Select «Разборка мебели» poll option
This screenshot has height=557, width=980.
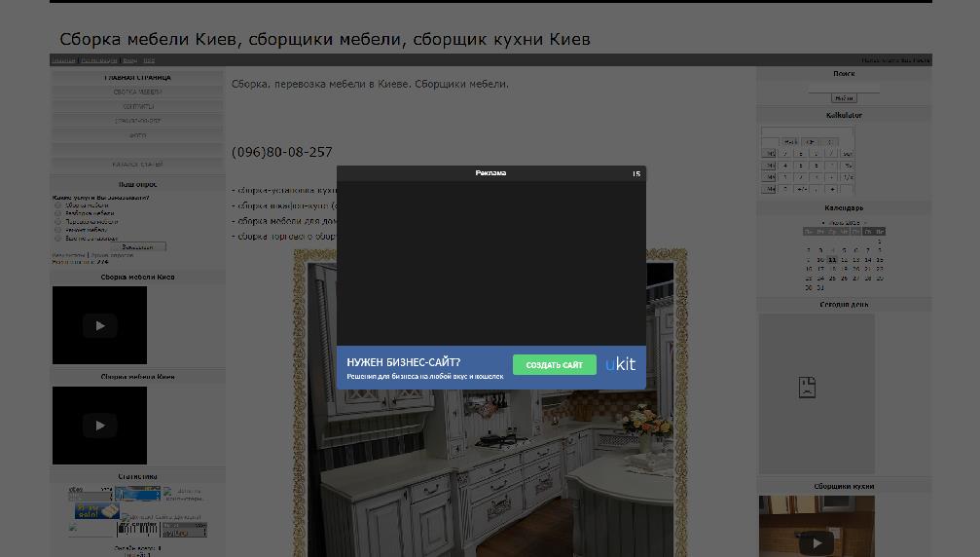point(58,213)
